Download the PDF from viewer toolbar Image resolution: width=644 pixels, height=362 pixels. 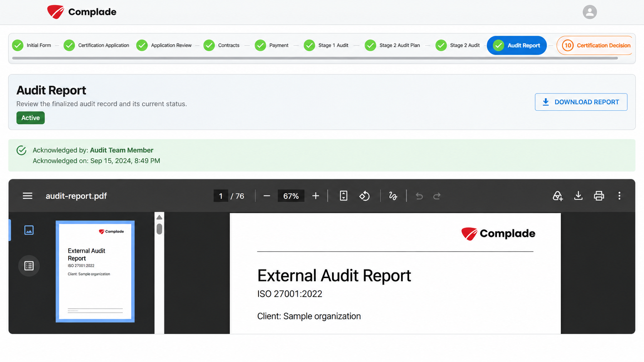coord(578,196)
